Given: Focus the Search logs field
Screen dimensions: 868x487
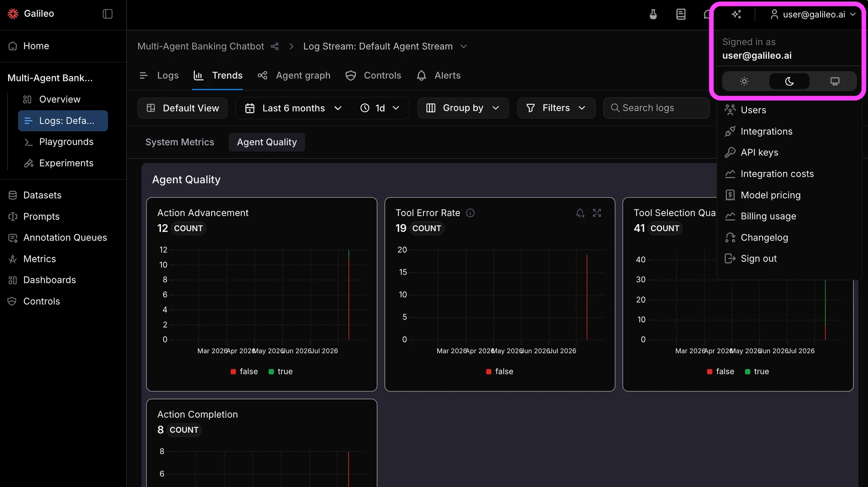Looking at the screenshot, I should click(656, 108).
